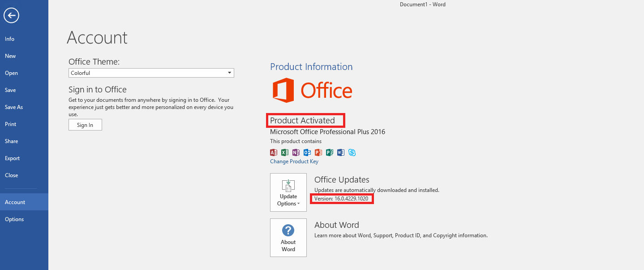This screenshot has width=644, height=270.
Task: Choose Close from the sidebar
Action: click(24, 175)
